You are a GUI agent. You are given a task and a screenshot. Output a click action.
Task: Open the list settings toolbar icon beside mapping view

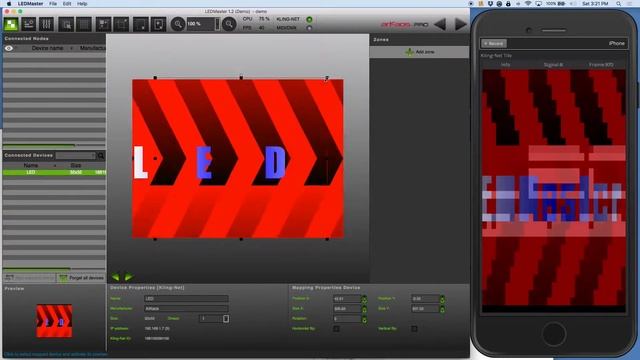(29, 24)
